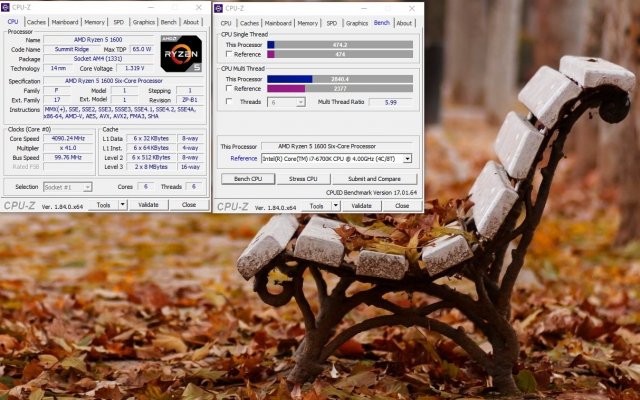Click the Bench CPU button
Viewport: 640px width, 400px height.
[248, 179]
